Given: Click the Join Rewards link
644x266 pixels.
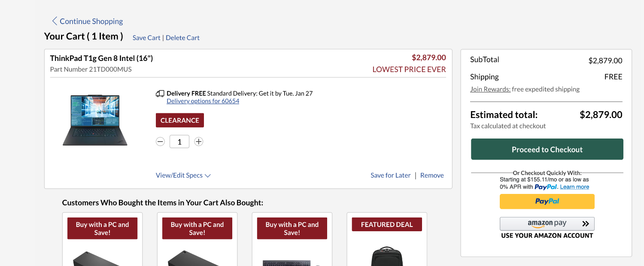Looking at the screenshot, I should pos(490,89).
